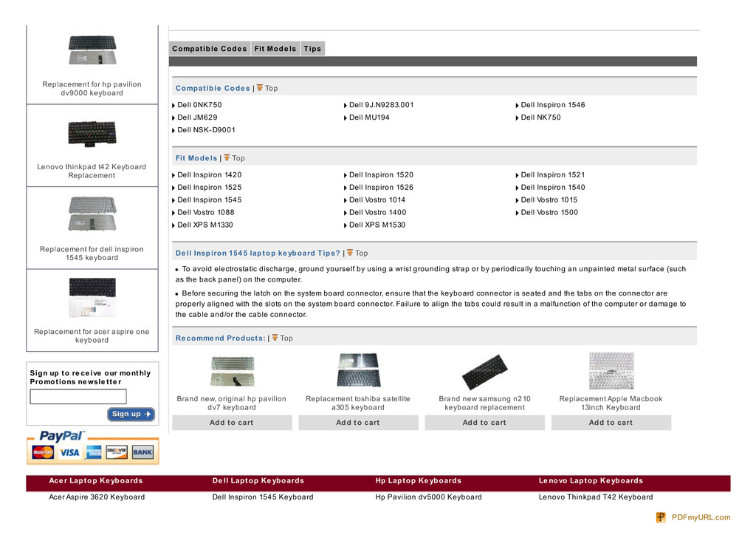Screen dimensions: 756x535
Task: Click 'Brand new, original hp pavilion dv7 keyboard' link
Action: click(x=231, y=403)
